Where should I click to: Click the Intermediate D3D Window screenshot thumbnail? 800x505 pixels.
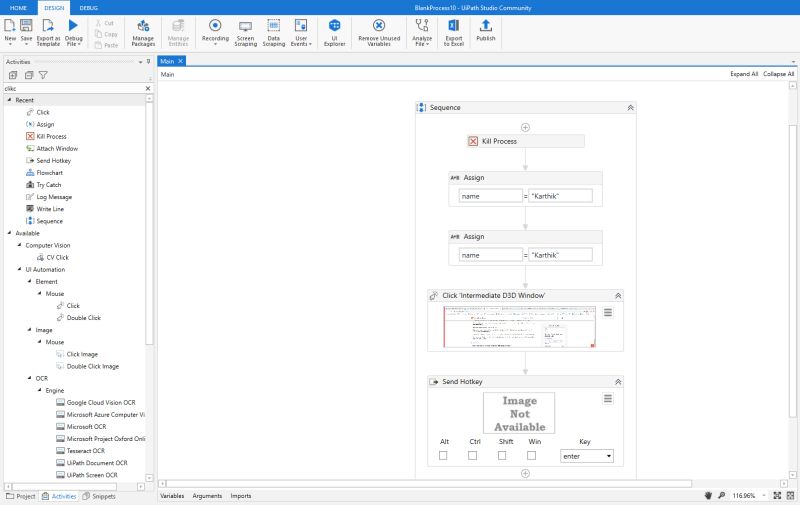pos(519,327)
